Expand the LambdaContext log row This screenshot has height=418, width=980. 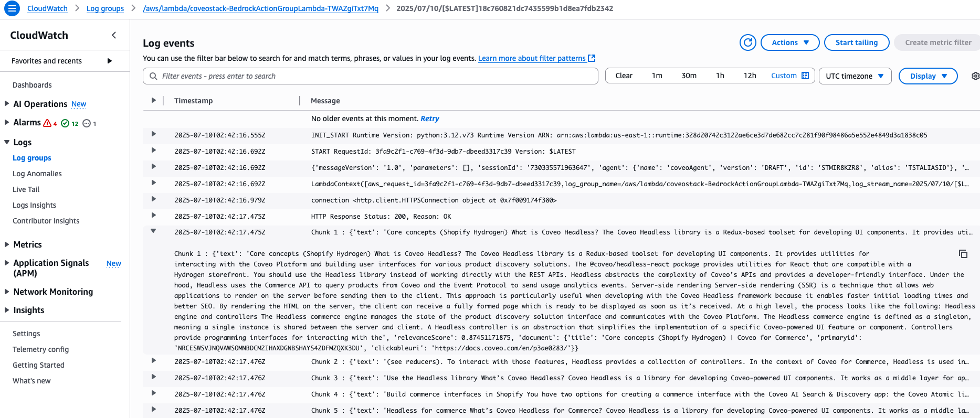(x=153, y=183)
